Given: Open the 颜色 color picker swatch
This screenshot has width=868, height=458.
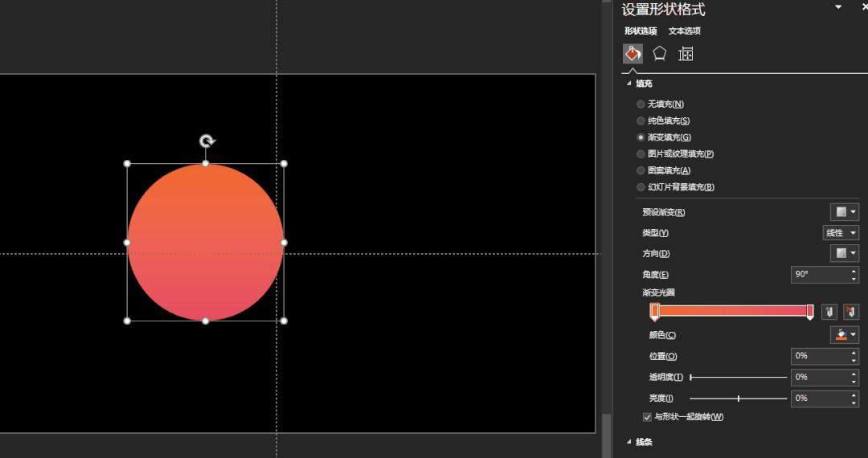Looking at the screenshot, I should (x=844, y=335).
